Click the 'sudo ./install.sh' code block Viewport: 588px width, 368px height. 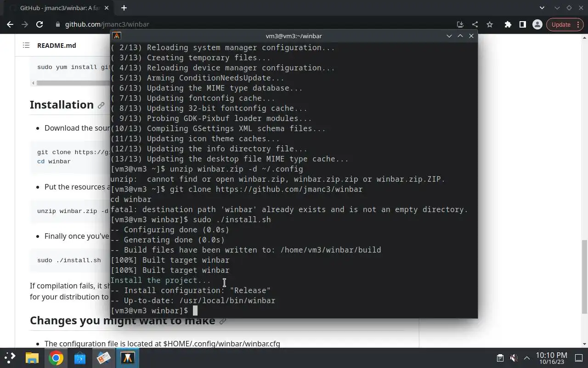(69, 260)
